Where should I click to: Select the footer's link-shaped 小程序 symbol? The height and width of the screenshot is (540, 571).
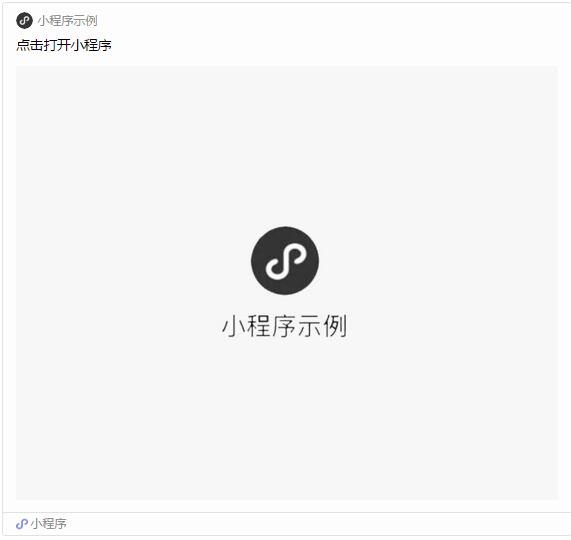22,524
